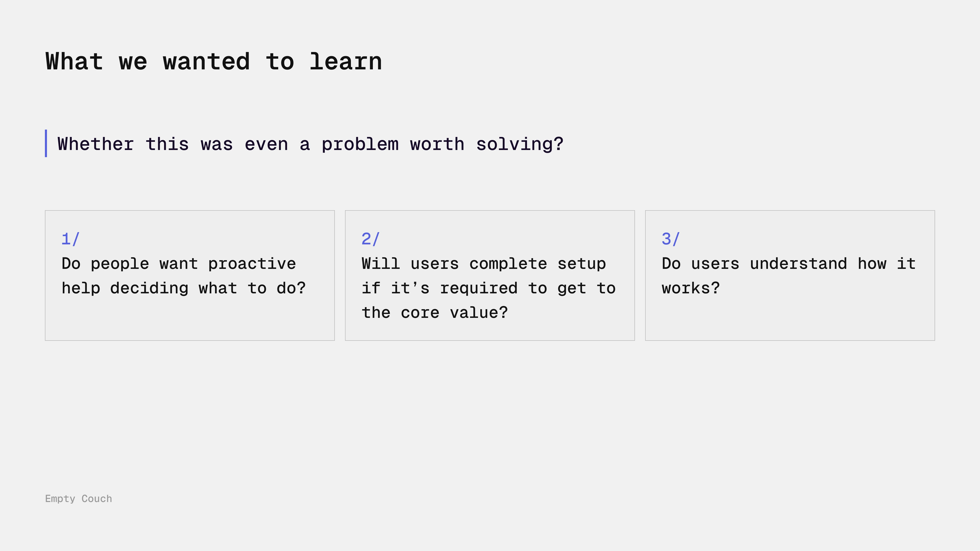Click the subtitle about a problem worth solving
This screenshot has width=980, height=551.
click(x=310, y=144)
